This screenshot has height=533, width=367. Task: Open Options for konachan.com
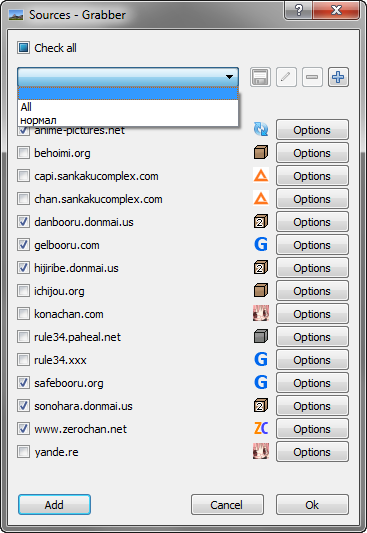(312, 314)
